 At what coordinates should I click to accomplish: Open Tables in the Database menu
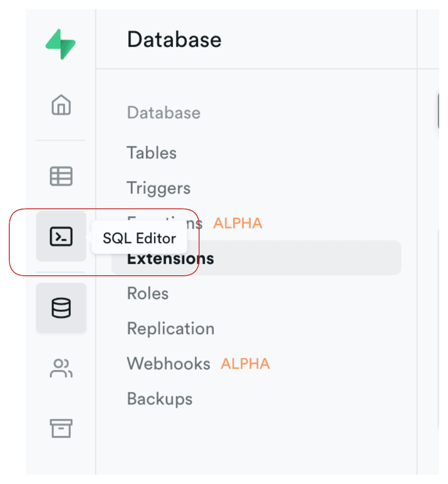click(152, 153)
